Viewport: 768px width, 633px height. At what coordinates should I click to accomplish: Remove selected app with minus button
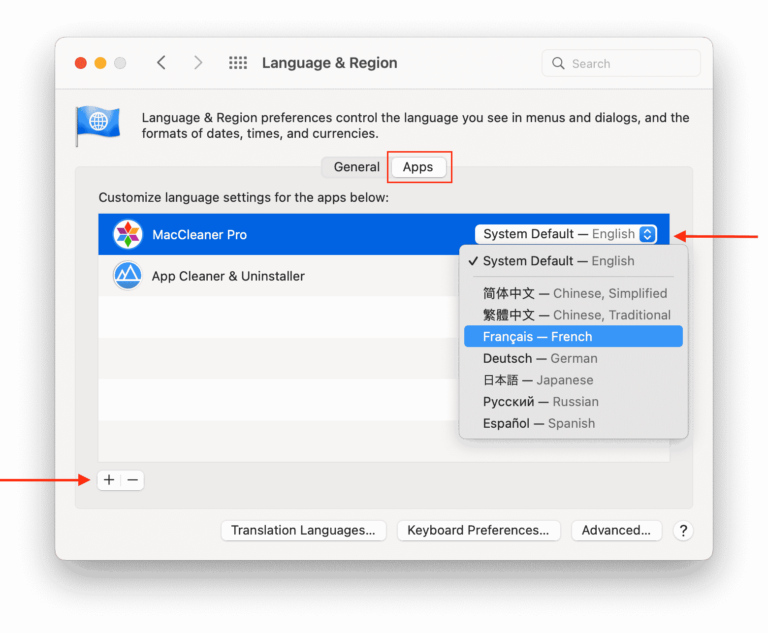(132, 480)
